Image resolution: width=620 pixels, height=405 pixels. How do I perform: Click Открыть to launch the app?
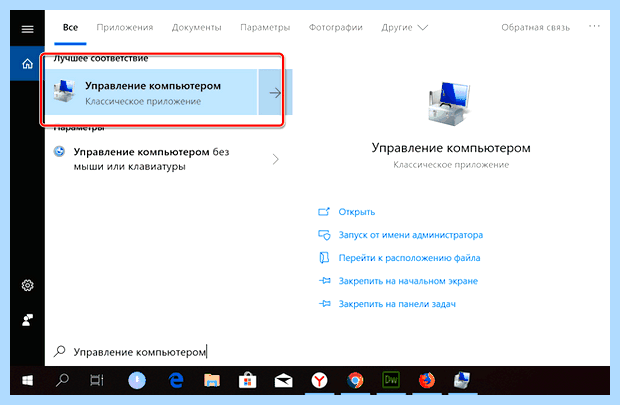point(357,212)
